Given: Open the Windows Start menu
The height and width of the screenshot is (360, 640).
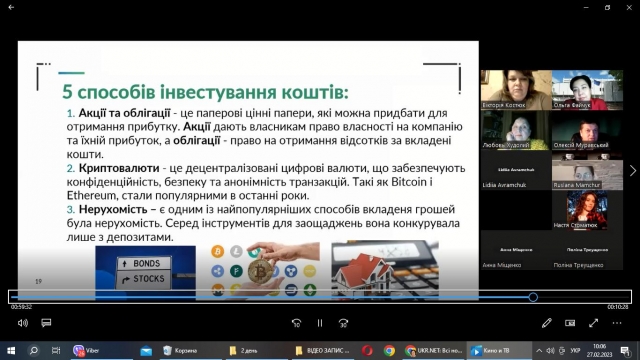Looking at the screenshot, I should coord(11,351).
